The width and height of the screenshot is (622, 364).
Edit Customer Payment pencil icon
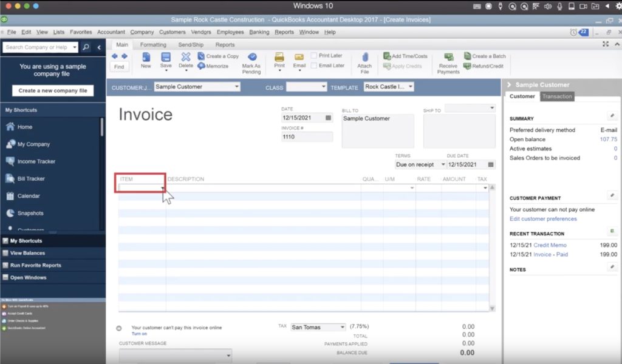pos(612,195)
